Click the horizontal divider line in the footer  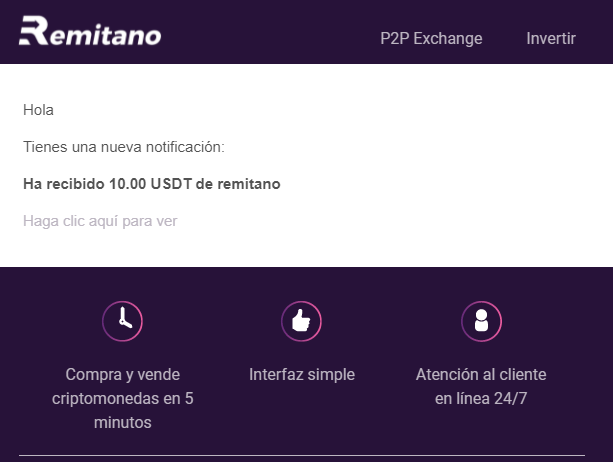pos(302,455)
